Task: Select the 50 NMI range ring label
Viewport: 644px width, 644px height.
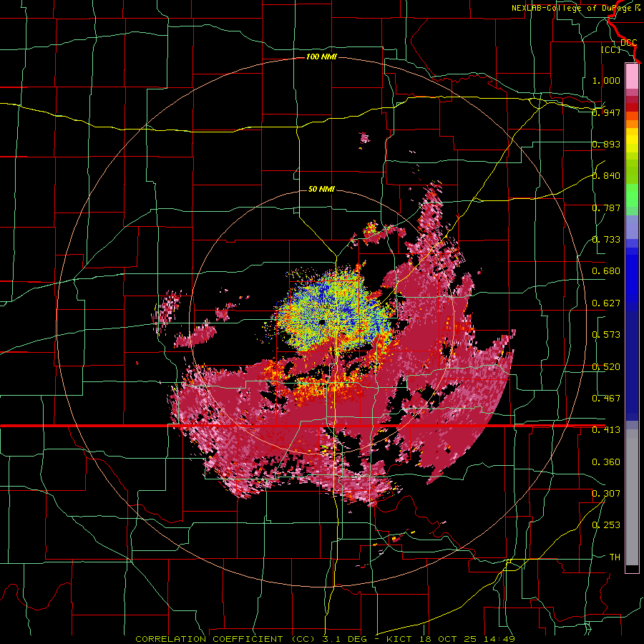Action: click(x=321, y=189)
